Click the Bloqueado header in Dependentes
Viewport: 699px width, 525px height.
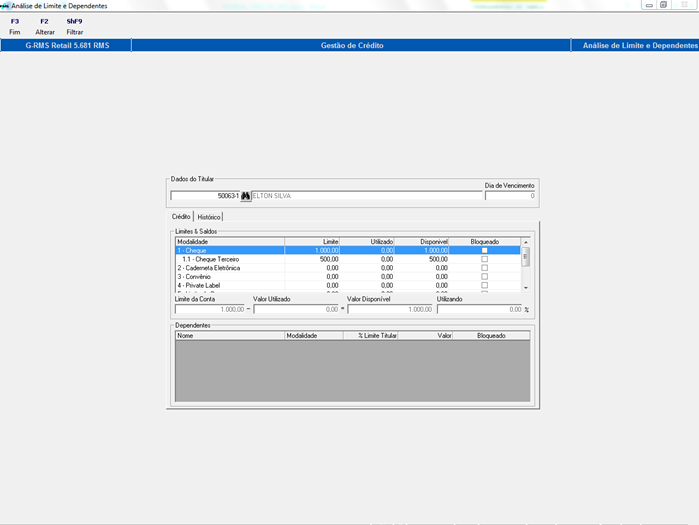pos(491,336)
